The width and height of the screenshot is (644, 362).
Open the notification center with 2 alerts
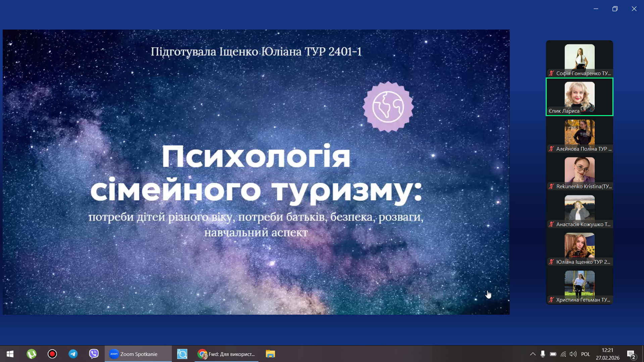click(x=631, y=354)
